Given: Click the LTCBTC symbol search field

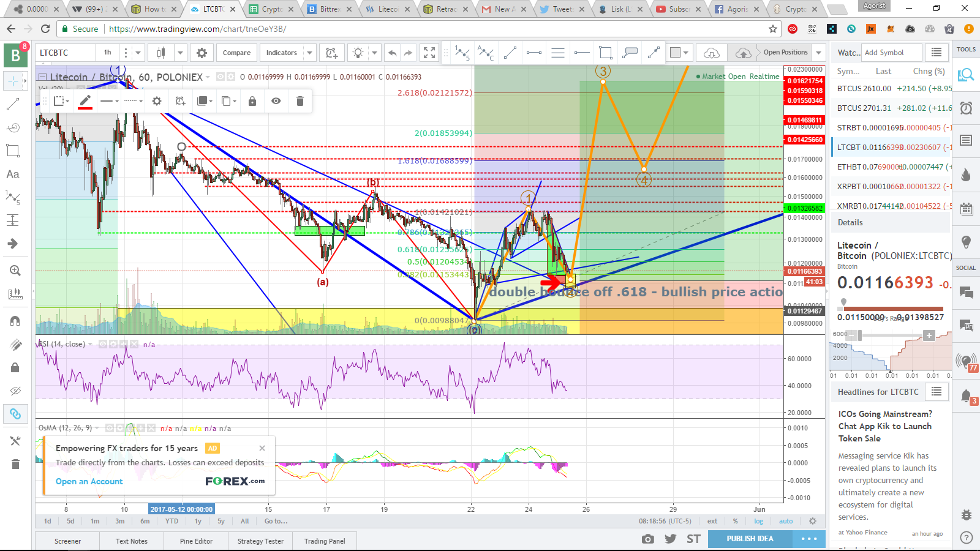Looking at the screenshot, I should [x=65, y=53].
